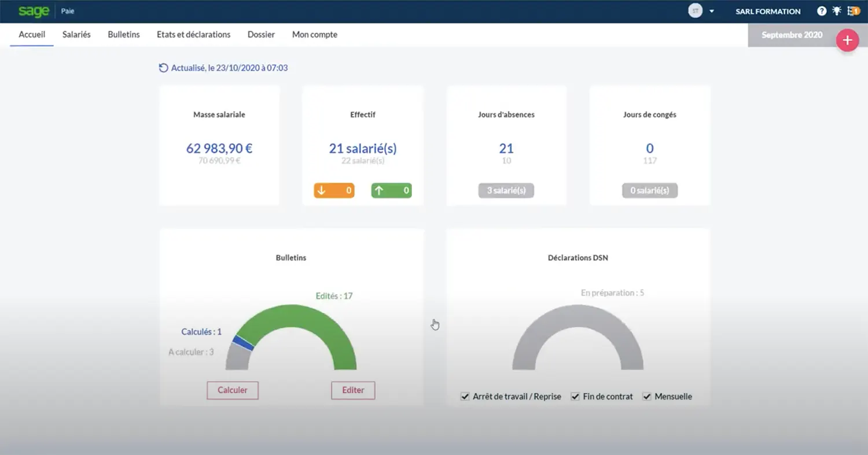Switch to the Salariés tab

(76, 35)
